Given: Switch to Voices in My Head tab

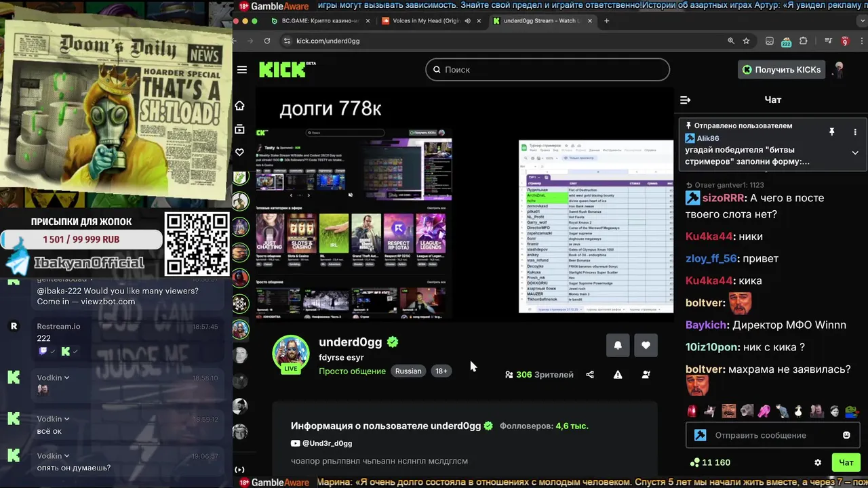Looking at the screenshot, I should [430, 21].
